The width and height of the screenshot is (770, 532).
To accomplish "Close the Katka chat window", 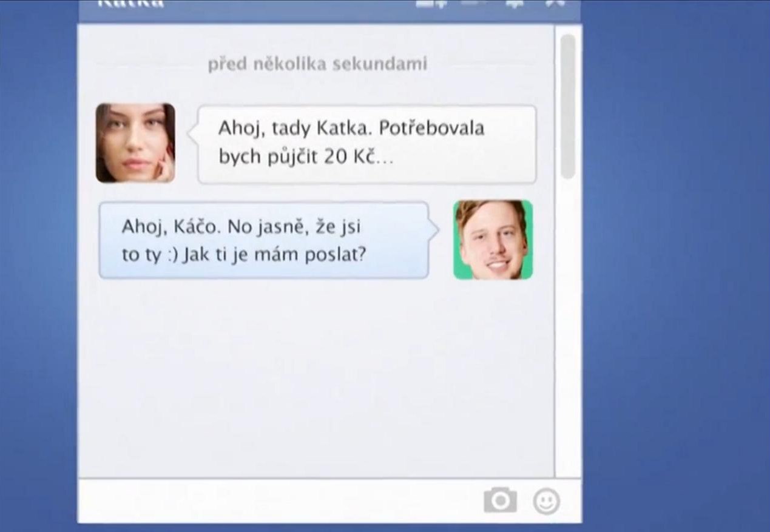I will [x=555, y=3].
